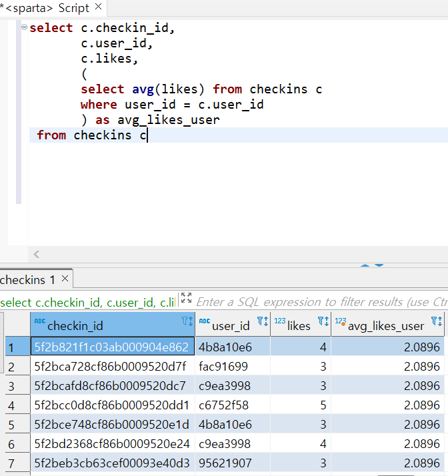Screen dimensions: 448x476
Task: Select cell 5f2bcafd8cf86b0009520dc7
Action: pyautogui.click(x=113, y=385)
